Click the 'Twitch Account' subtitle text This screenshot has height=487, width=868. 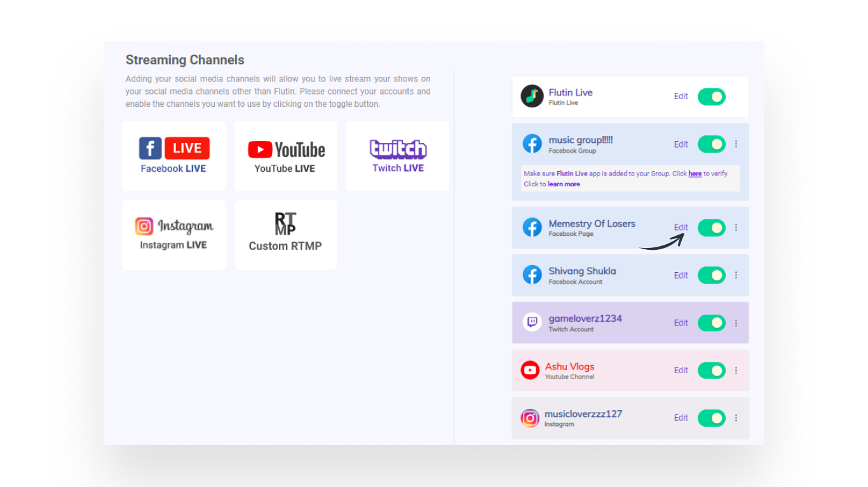(x=571, y=329)
